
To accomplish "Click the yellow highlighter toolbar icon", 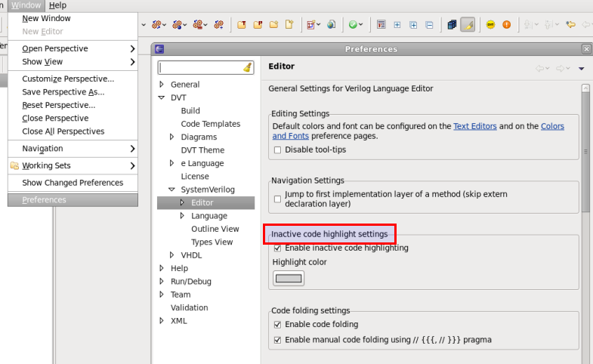I will [468, 25].
